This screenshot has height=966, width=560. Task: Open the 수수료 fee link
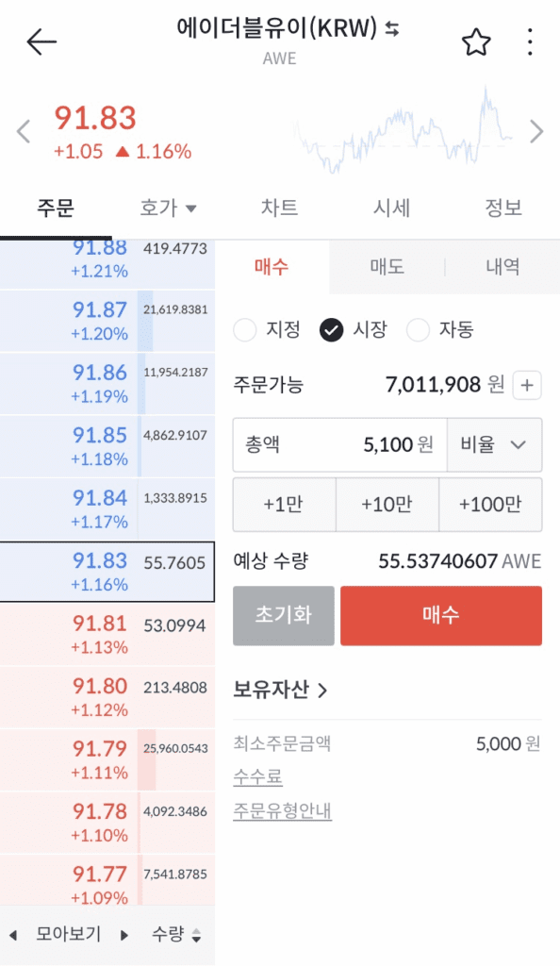[x=258, y=777]
